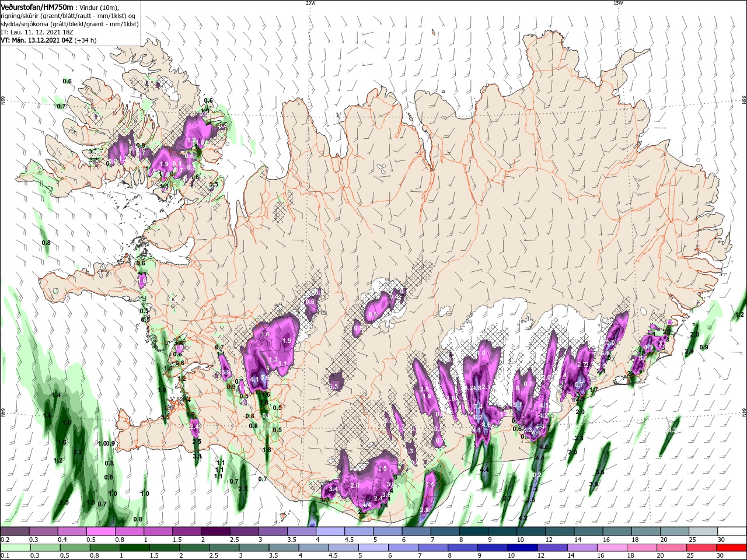Pick the 4 swatch in the rain legend row
This screenshot has height=560, width=747.
coord(313,548)
